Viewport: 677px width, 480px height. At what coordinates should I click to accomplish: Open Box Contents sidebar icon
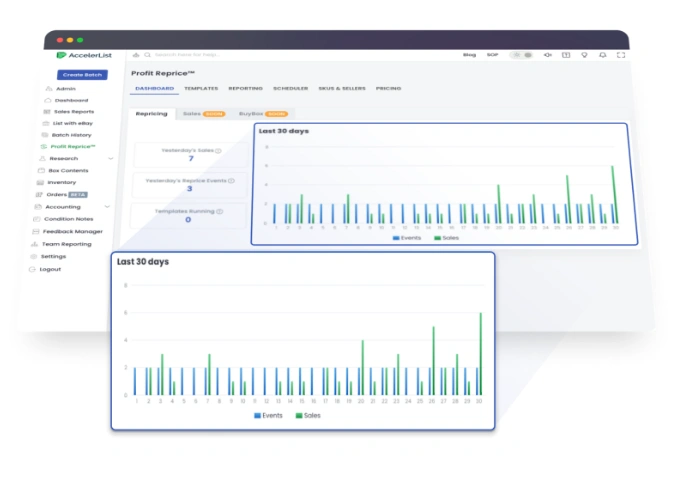click(41, 171)
